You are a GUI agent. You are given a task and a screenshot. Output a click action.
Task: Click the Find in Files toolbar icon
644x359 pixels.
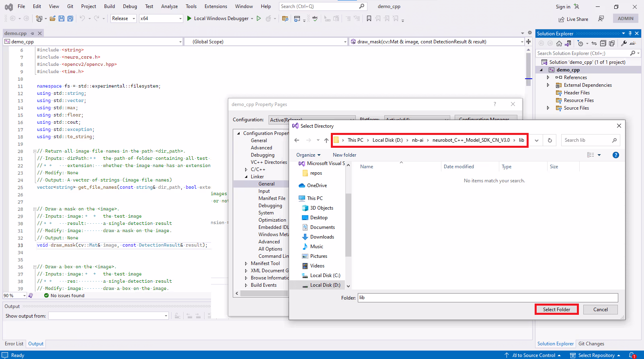click(x=285, y=18)
